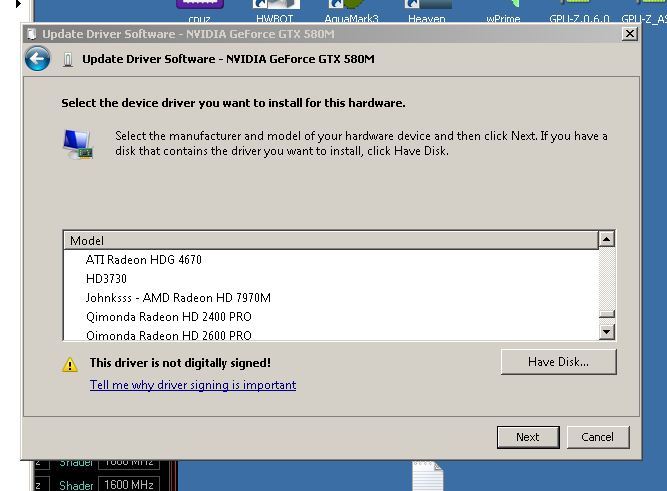
Task: Select Qimonda Radeon HD 2600 PRO
Action: (168, 335)
